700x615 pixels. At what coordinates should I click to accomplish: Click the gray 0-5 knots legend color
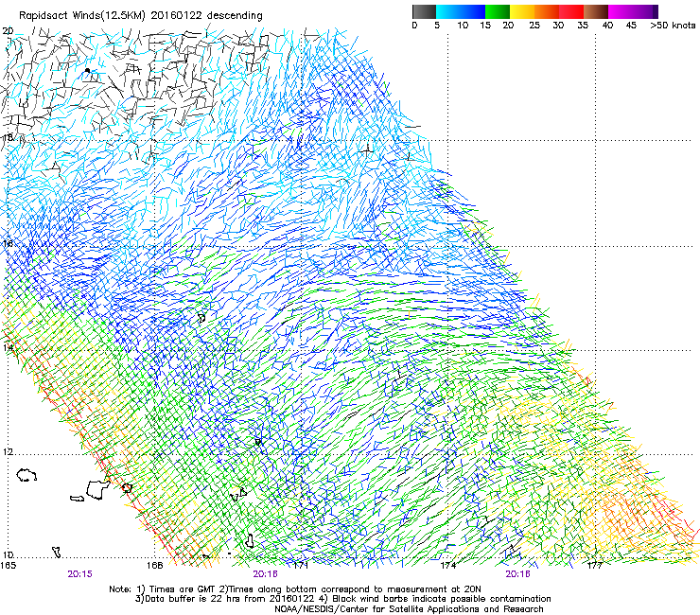click(424, 11)
